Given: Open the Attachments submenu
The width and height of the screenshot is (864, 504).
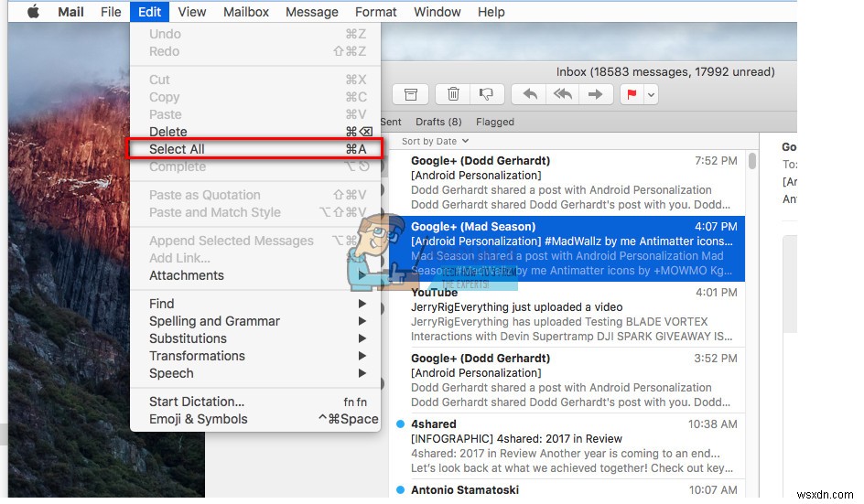Looking at the screenshot, I should [x=255, y=275].
